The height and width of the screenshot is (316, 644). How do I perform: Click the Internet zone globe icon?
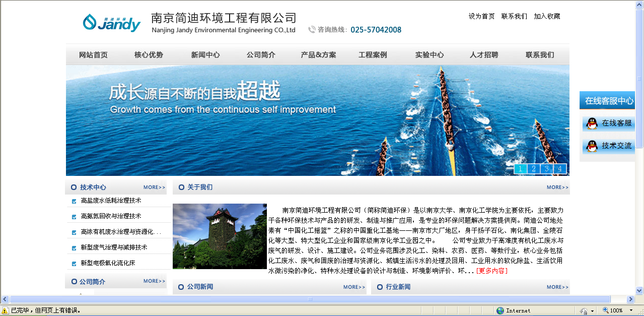pyautogui.click(x=500, y=310)
